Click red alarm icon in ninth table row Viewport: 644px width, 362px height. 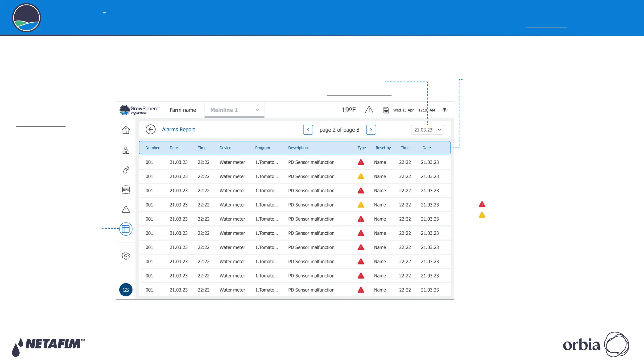361,276
